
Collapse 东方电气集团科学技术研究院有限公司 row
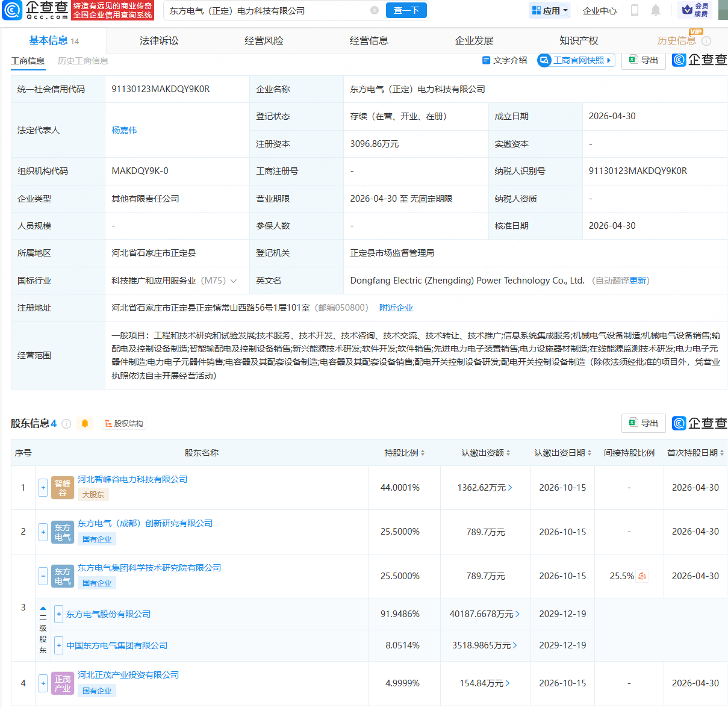(x=43, y=576)
